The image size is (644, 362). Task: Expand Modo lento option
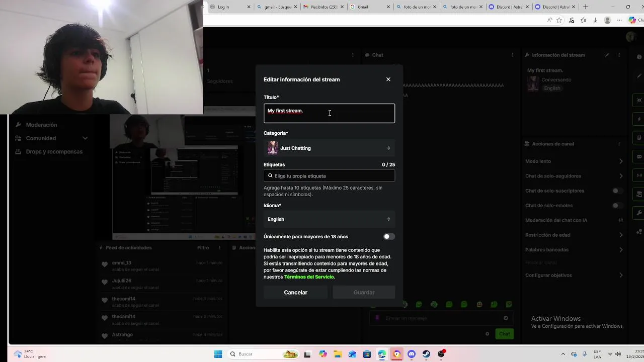[x=574, y=161]
